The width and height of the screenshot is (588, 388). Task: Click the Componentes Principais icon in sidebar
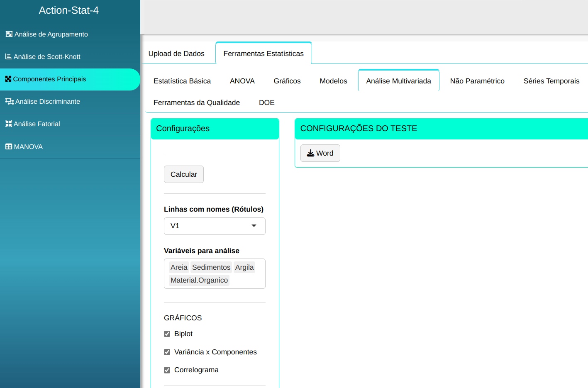pyautogui.click(x=8, y=79)
